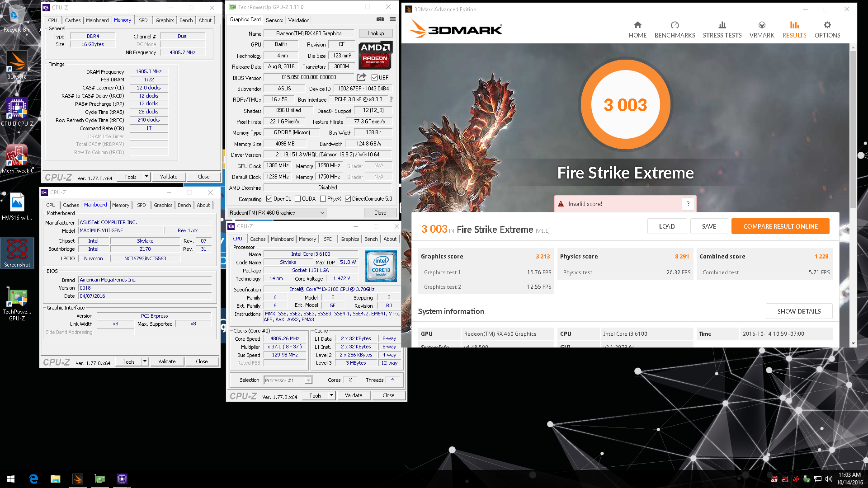This screenshot has width=868, height=488.
Task: Click the help button beside Invalid score
Action: [x=688, y=204]
